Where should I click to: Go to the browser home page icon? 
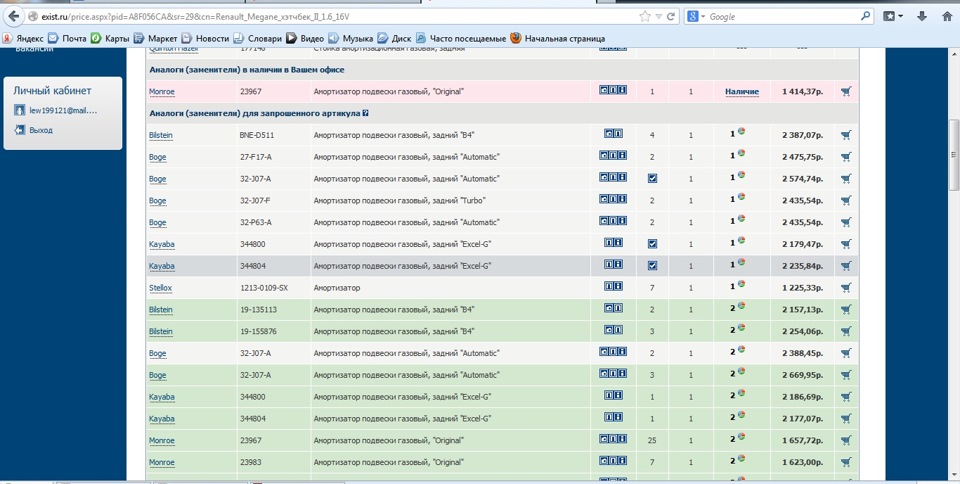click(947, 17)
